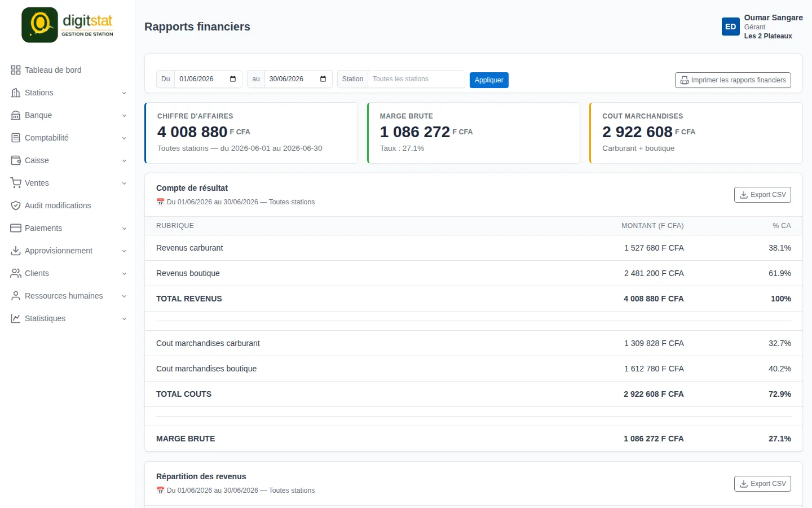Image resolution: width=812 pixels, height=508 pixels.
Task: Click the user name Oumar Sangare
Action: click(x=774, y=17)
